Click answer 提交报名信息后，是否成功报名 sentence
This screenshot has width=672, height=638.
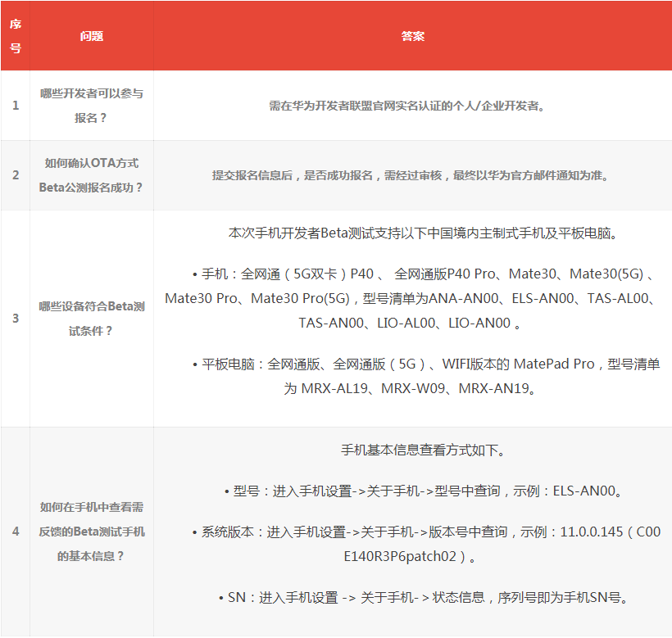pos(410,175)
